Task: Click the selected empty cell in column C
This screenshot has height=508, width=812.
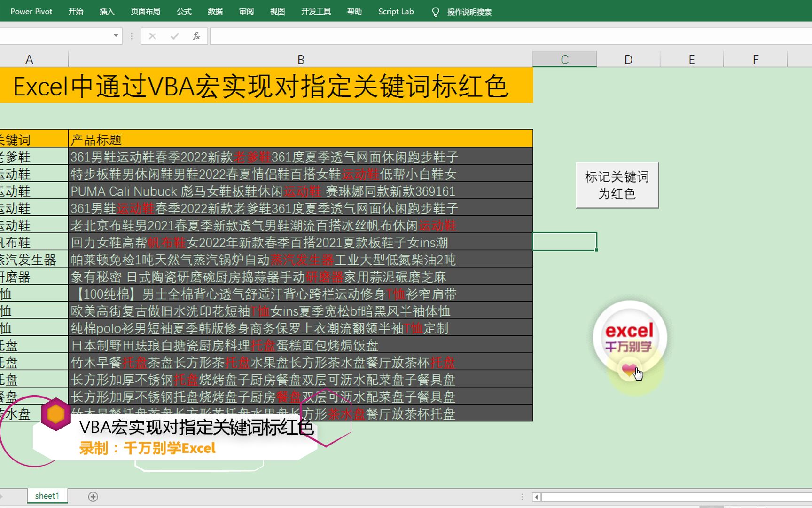Action: (x=565, y=241)
